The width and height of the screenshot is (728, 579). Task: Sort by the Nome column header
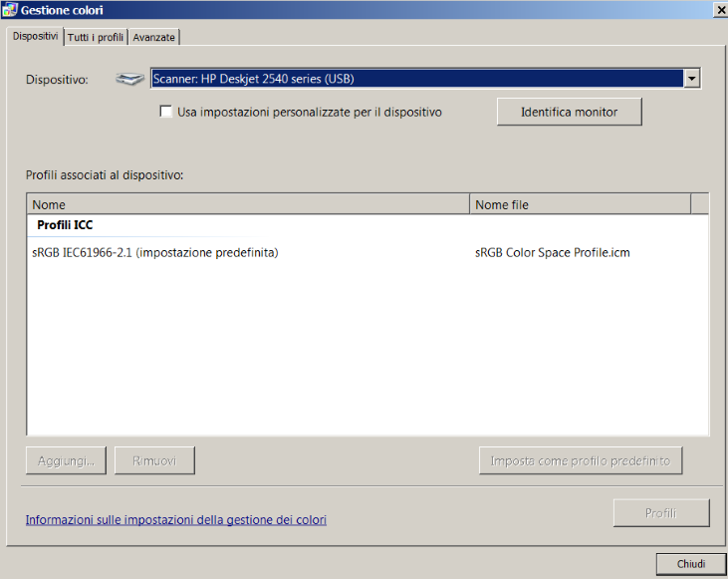[x=247, y=204]
